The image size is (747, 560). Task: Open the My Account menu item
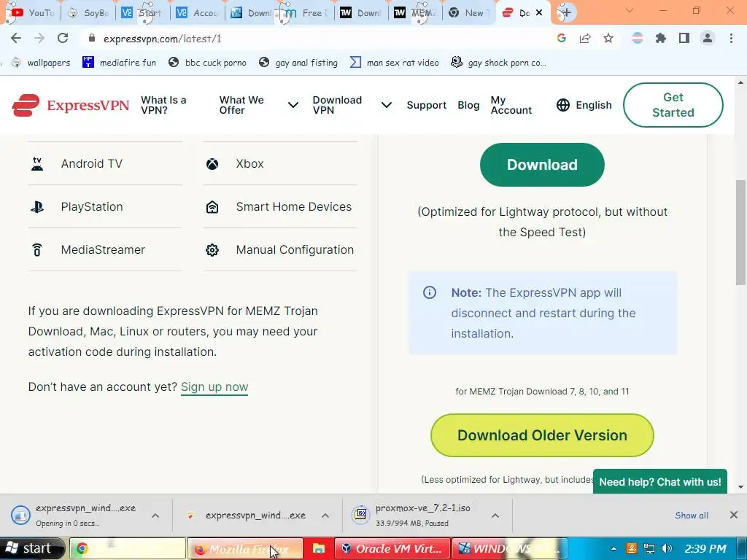click(x=511, y=105)
